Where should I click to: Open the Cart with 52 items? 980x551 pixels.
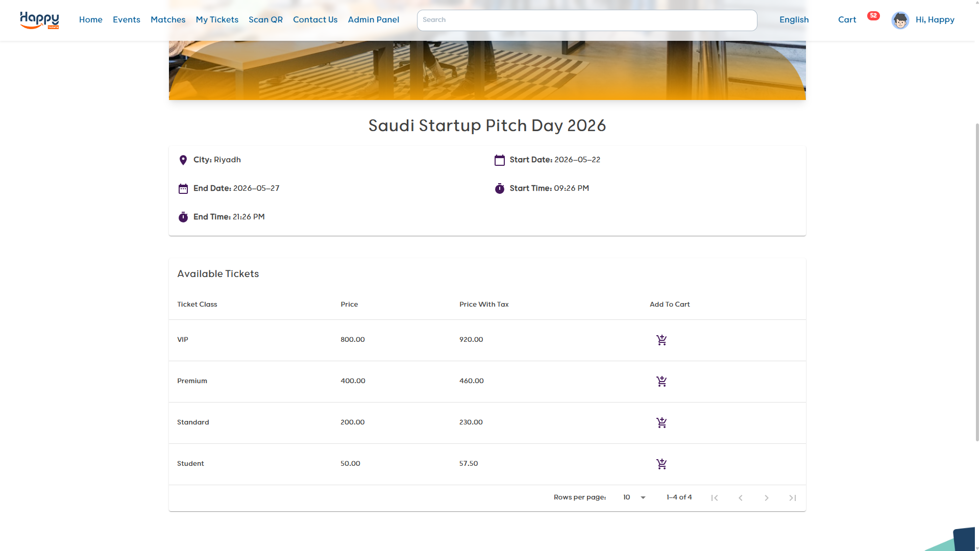click(847, 20)
